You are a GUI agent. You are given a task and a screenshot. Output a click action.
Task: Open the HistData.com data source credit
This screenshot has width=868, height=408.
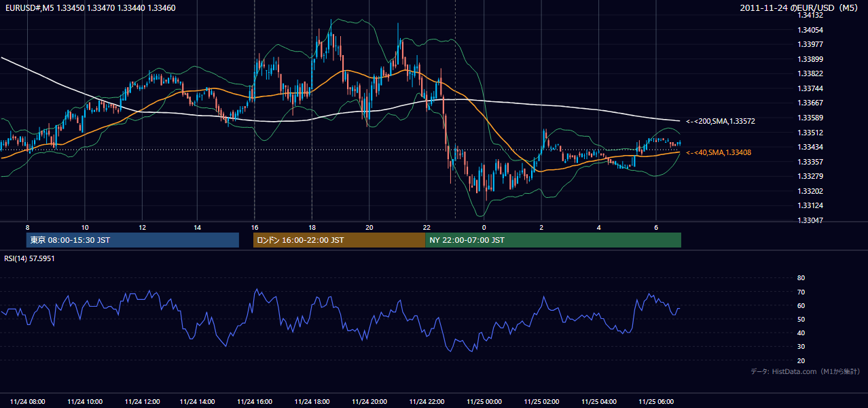[805, 371]
